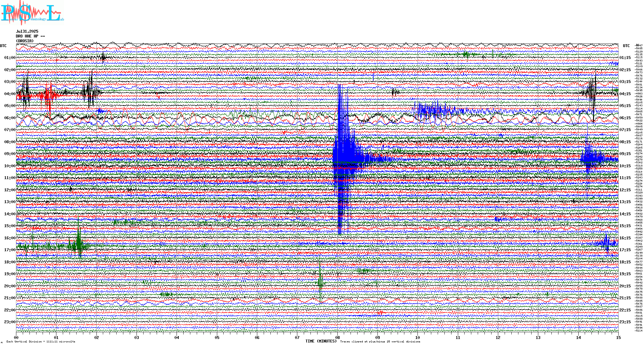The height and width of the screenshot is (346, 644).
Task: Click minute axis tick label "11"
Action: tap(458, 337)
